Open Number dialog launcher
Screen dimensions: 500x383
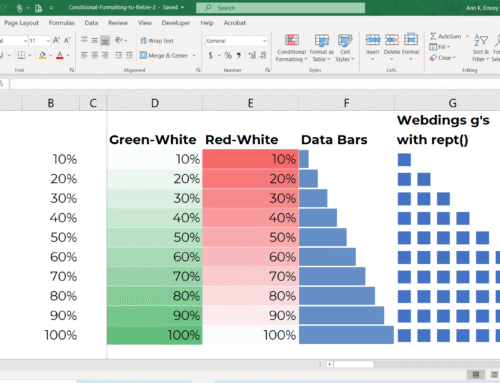267,70
